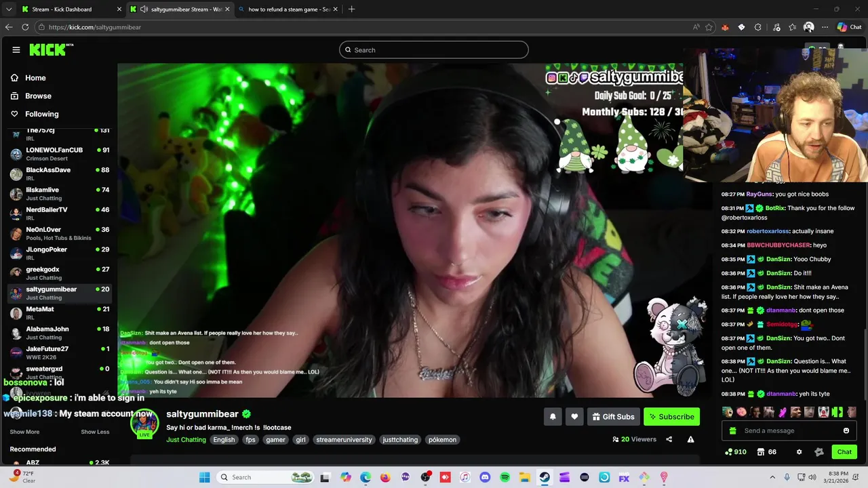Open Steam from taskbar

coord(545,477)
